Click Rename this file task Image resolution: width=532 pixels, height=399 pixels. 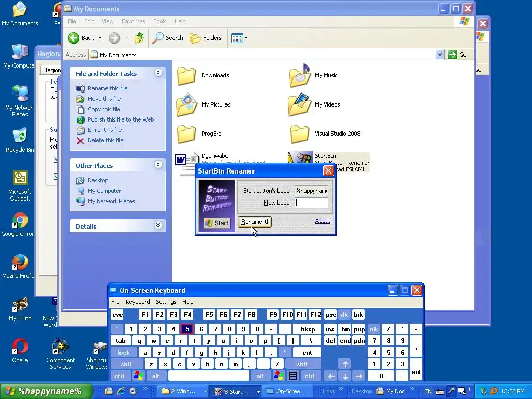pos(108,88)
